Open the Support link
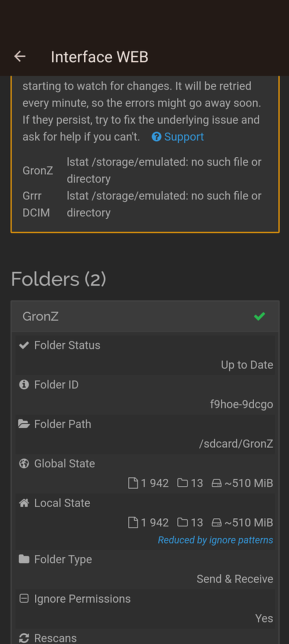The height and width of the screenshot is (644, 289). 183,136
